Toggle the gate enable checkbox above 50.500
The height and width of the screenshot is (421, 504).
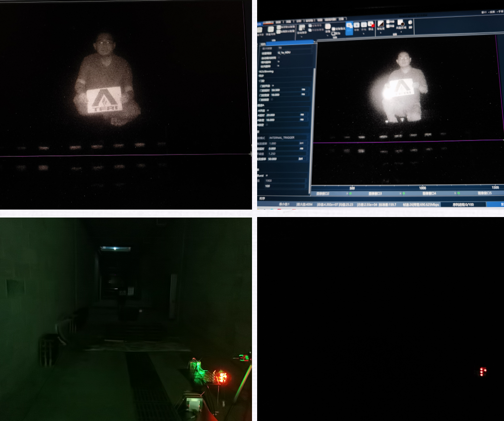(273, 85)
